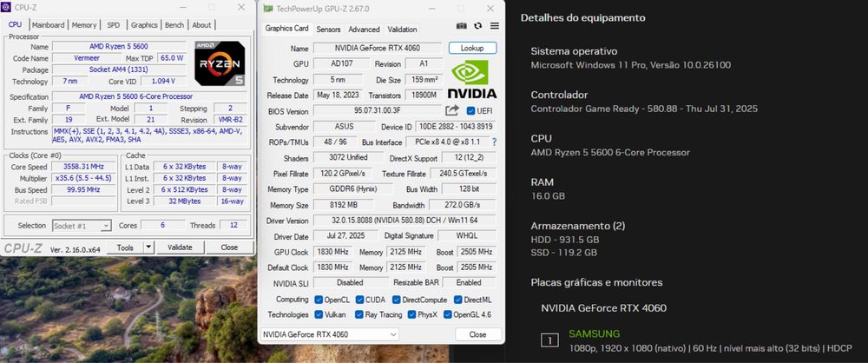Click the Lookup button
This screenshot has width=868, height=363.
coord(472,49)
